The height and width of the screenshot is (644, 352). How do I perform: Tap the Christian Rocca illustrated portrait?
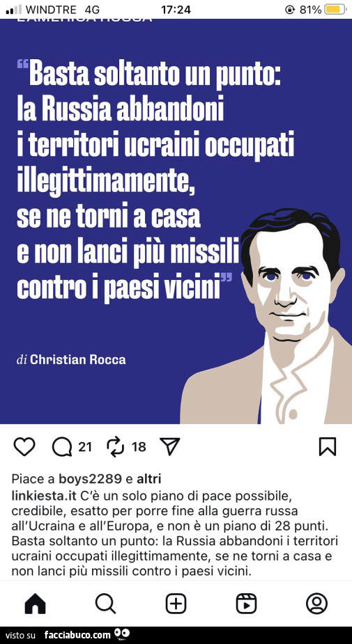click(x=266, y=316)
